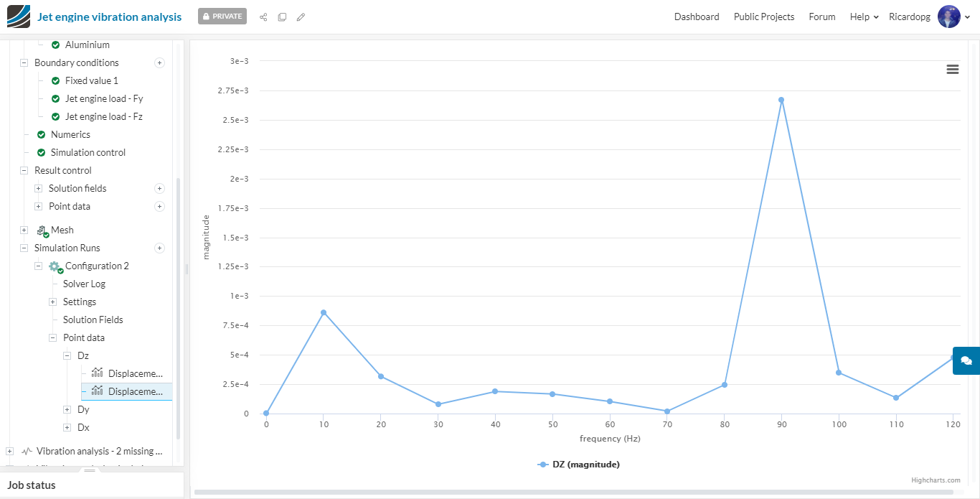This screenshot has height=499, width=980.
Task: Open Jet engine vibration analysis project title
Action: (109, 17)
